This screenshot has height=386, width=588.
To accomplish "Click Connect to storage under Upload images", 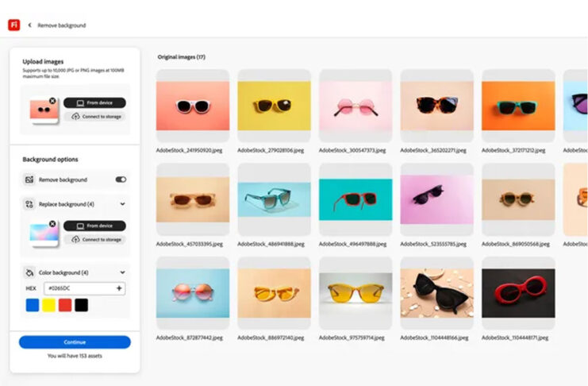I will (94, 117).
